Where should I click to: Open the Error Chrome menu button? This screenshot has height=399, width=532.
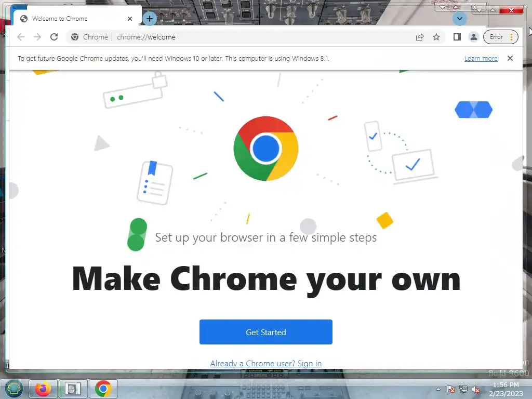coord(501,37)
